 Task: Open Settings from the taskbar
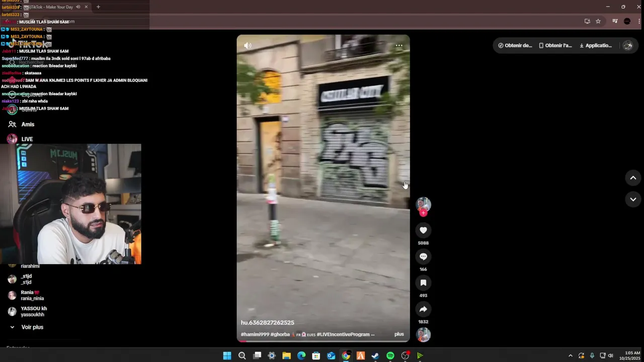(x=272, y=356)
